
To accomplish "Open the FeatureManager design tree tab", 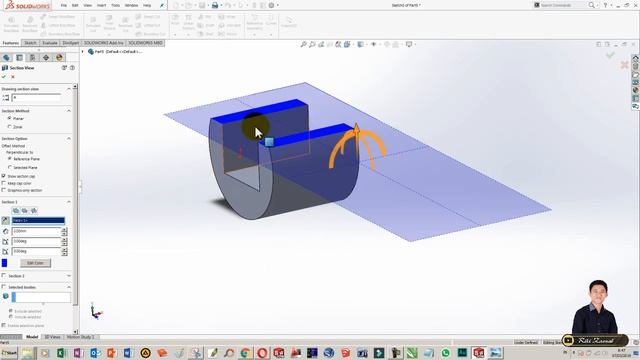I will (6, 58).
